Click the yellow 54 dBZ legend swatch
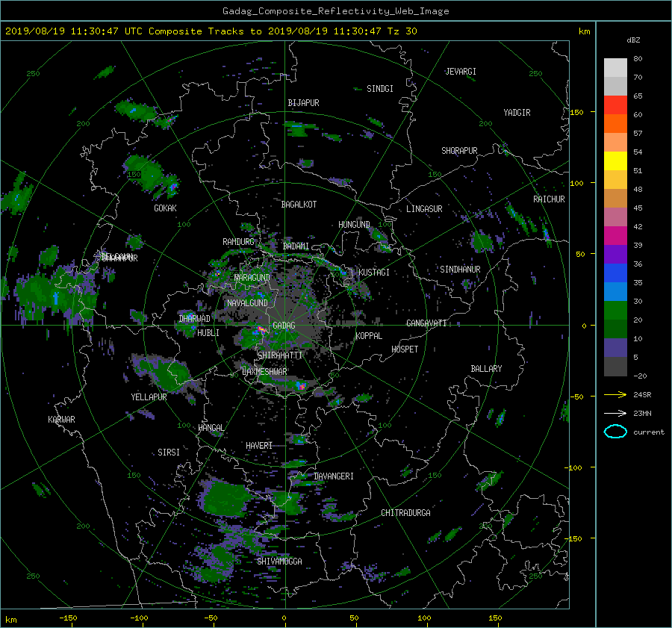The image size is (672, 628). coord(615,161)
